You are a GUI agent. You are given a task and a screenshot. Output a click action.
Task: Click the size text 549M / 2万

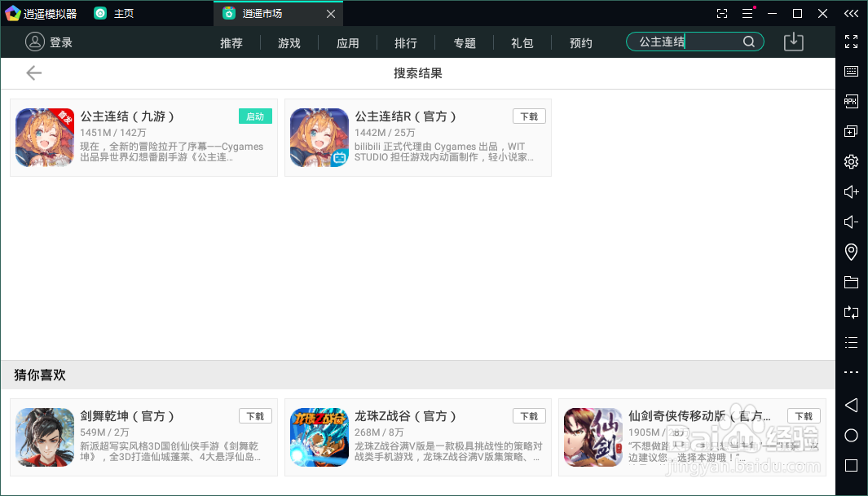pyautogui.click(x=104, y=432)
